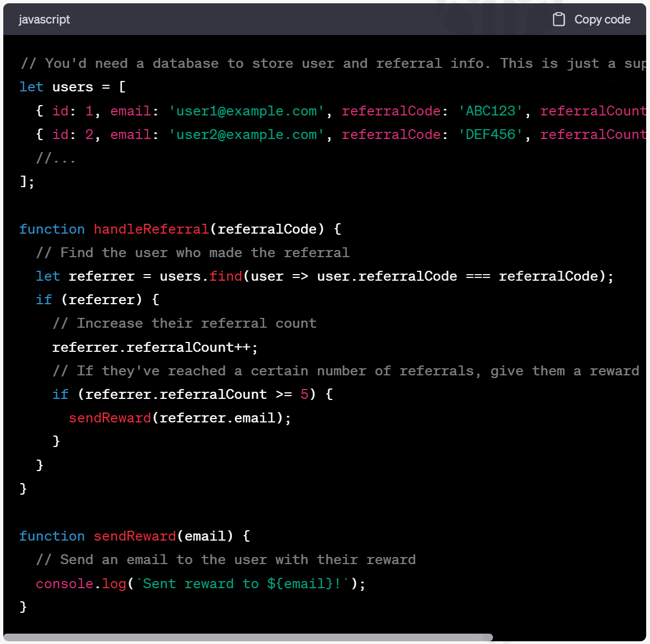Click the javascript language label
The height and width of the screenshot is (644, 650).
pyautogui.click(x=44, y=20)
